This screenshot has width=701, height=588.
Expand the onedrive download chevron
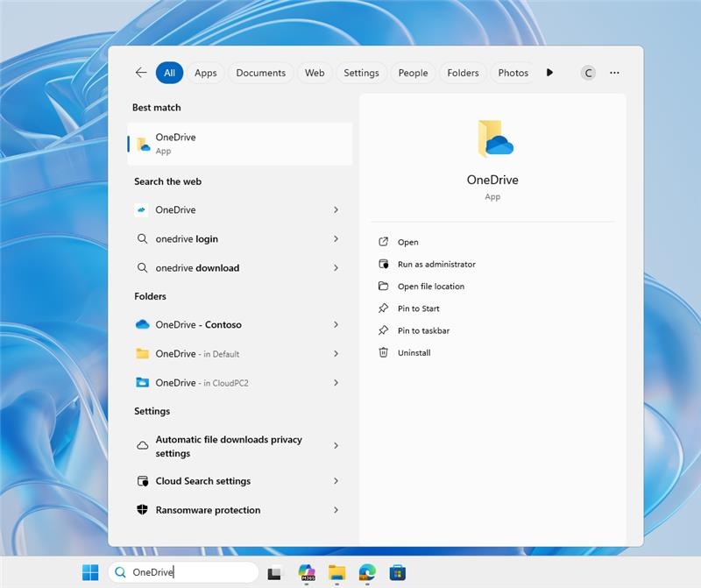coord(336,268)
